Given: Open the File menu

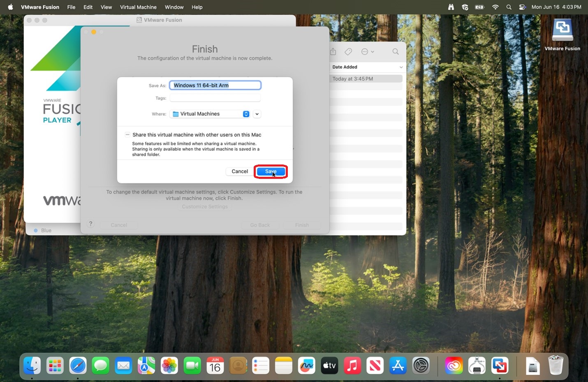Looking at the screenshot, I should coord(71,7).
